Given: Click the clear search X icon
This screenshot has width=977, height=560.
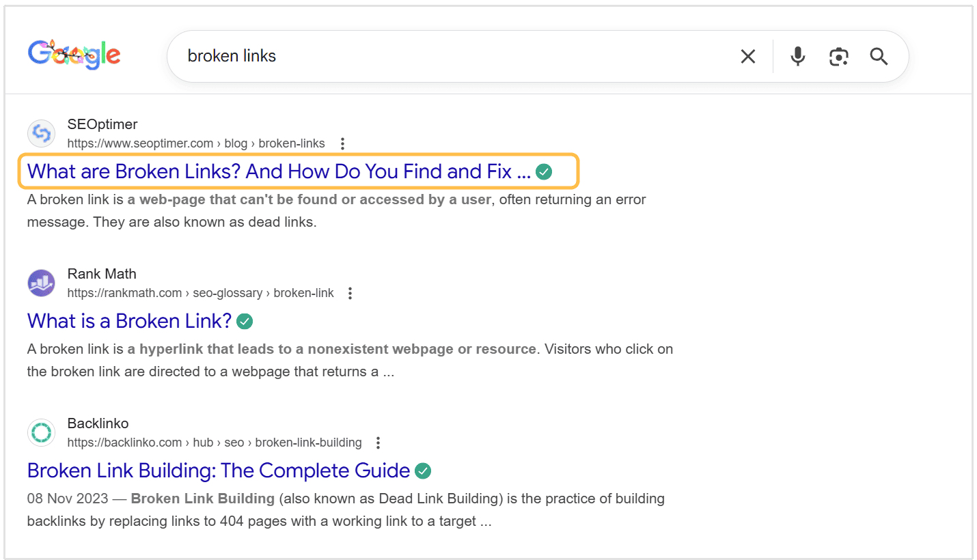Looking at the screenshot, I should [x=747, y=57].
